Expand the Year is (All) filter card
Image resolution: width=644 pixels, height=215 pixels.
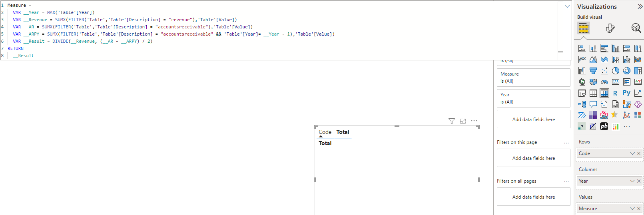pyautogui.click(x=534, y=98)
